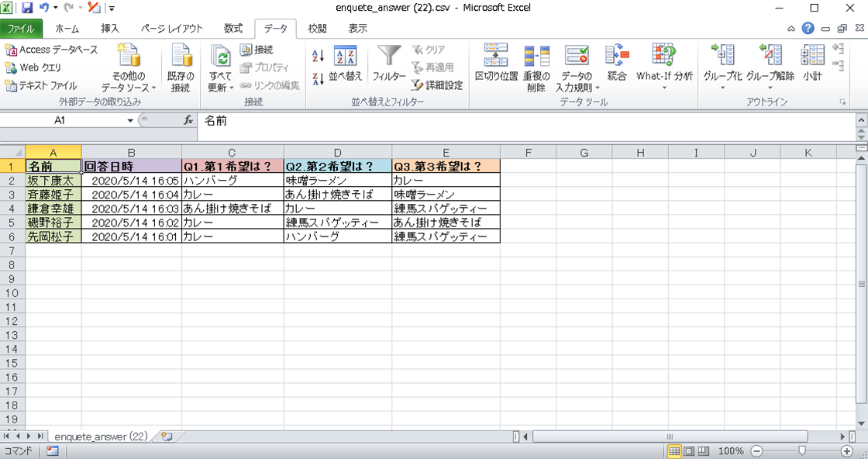Select Normal view button in status bar
Image resolution: width=868 pixels, height=459 pixels.
coord(674,451)
